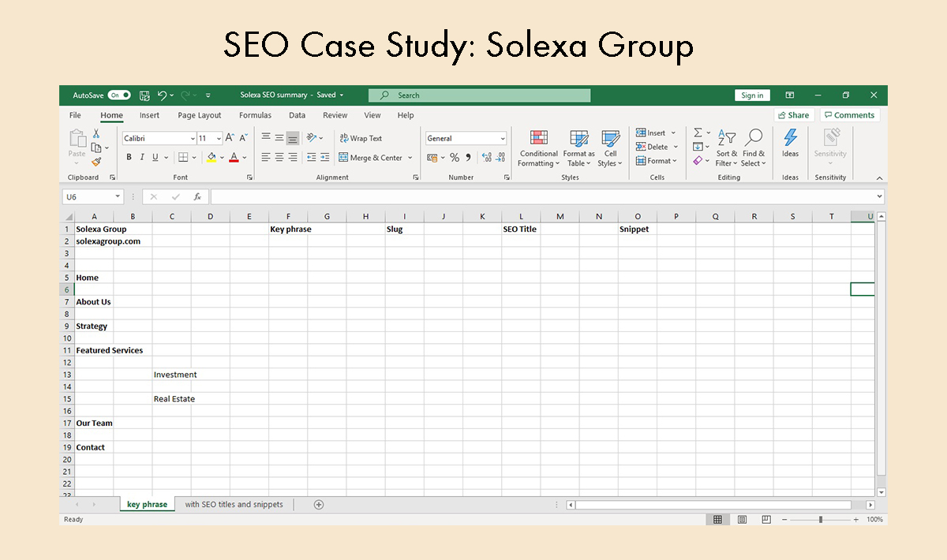Viewport: 947px width, 560px height.
Task: Apply Comma Style format
Action: click(x=468, y=158)
